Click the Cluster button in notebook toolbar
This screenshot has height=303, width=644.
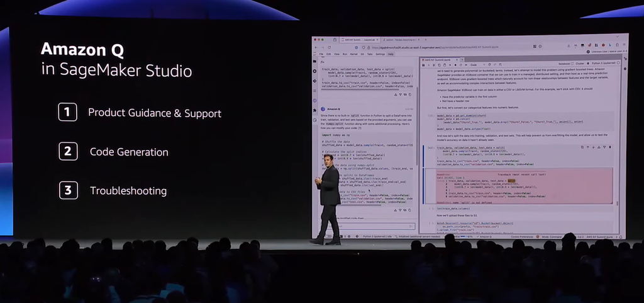(580, 64)
